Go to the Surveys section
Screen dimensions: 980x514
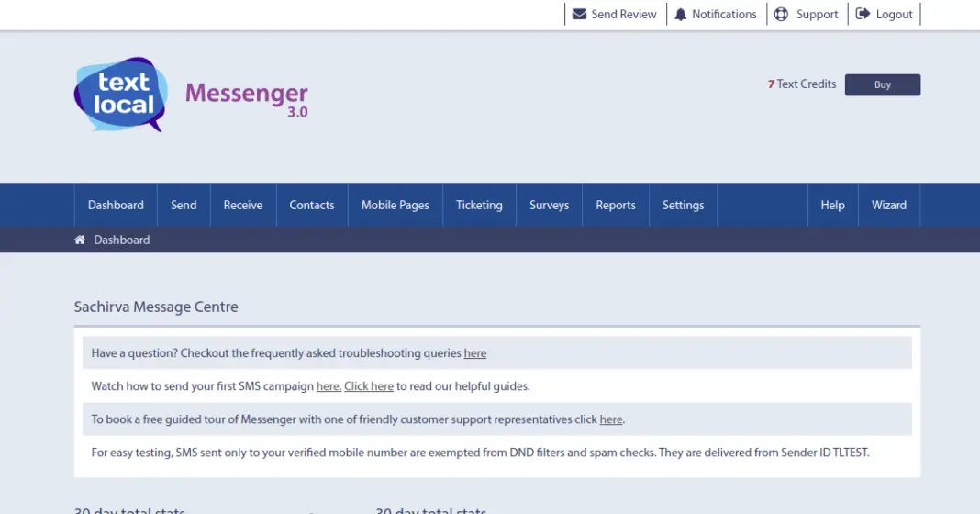(x=549, y=205)
